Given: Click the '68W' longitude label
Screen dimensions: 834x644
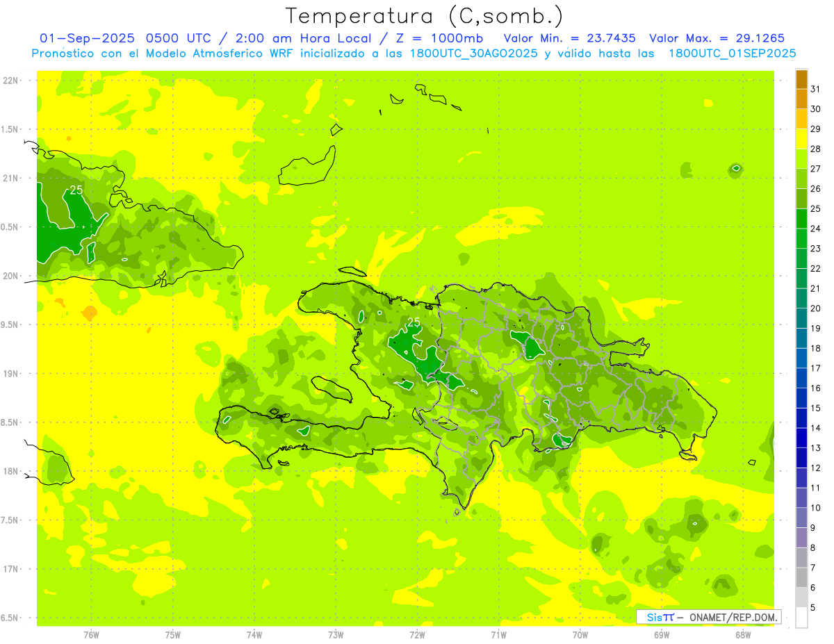Looking at the screenshot, I should coord(743,634).
